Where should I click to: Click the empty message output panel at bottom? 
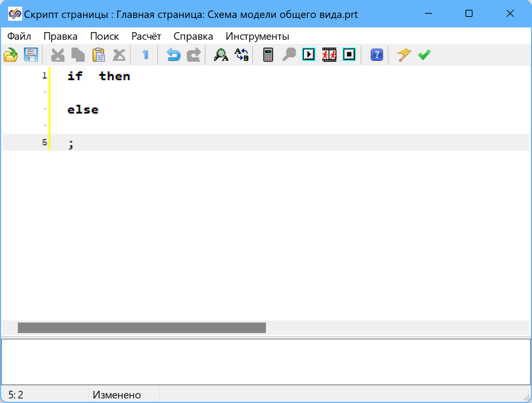pos(266,362)
